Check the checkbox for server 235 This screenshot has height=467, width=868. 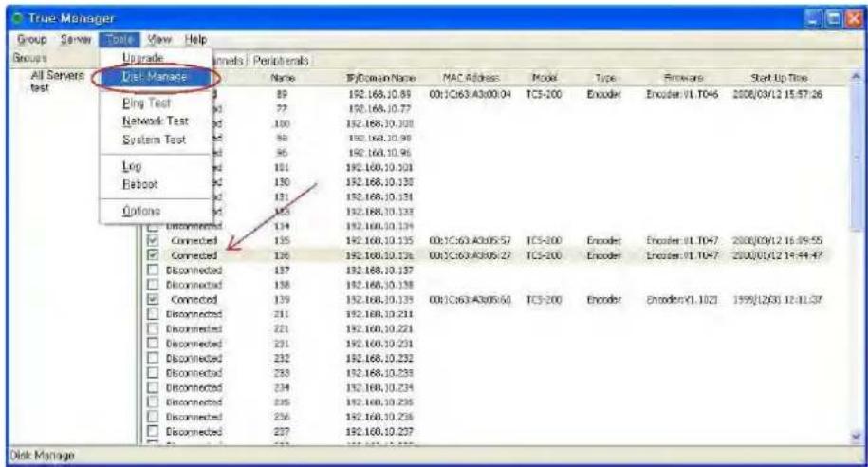pyautogui.click(x=153, y=402)
